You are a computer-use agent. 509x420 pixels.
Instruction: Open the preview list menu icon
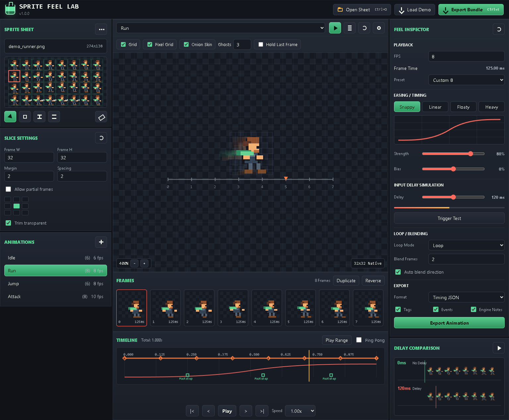[x=350, y=28]
